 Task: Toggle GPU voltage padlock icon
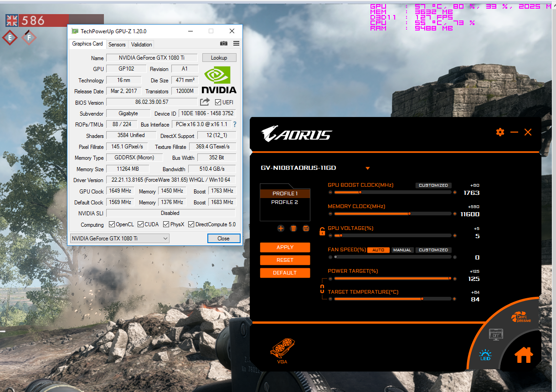click(322, 231)
